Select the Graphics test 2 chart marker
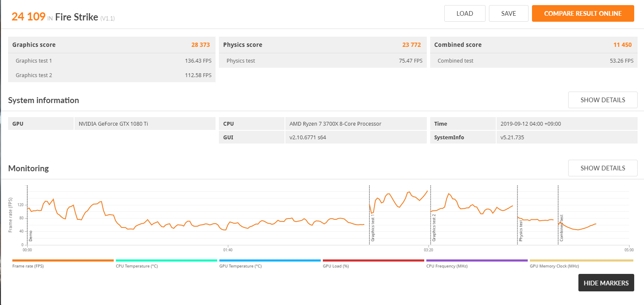Image resolution: width=644 pixels, height=305 pixels. [x=434, y=228]
